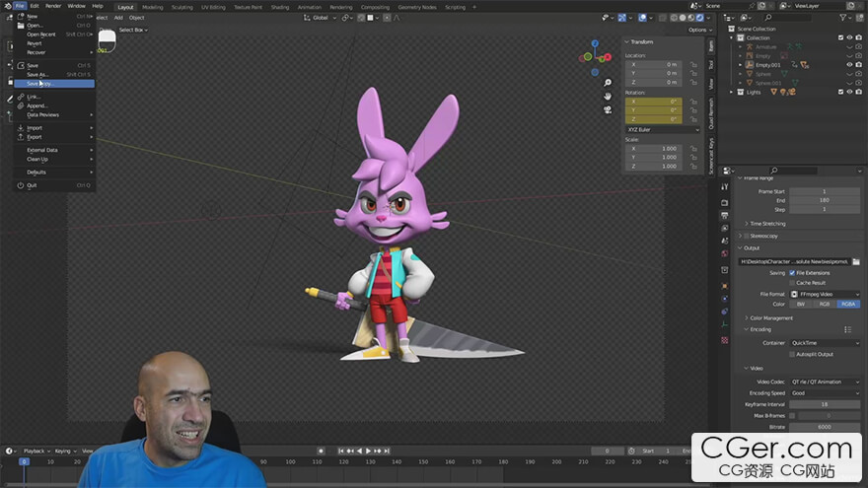
Task: Open the timeline Keying menu button
Action: pos(65,451)
